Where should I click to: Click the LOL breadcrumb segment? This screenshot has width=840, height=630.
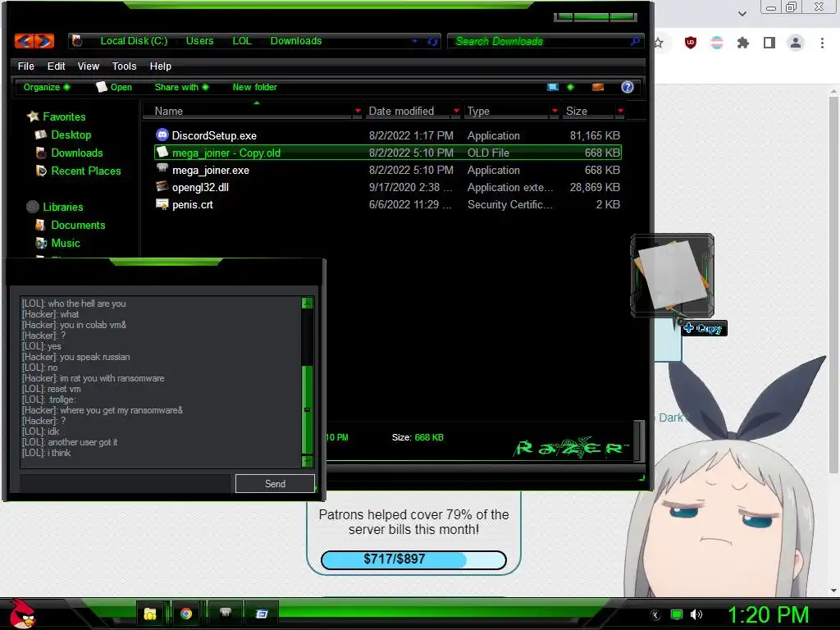click(x=242, y=41)
